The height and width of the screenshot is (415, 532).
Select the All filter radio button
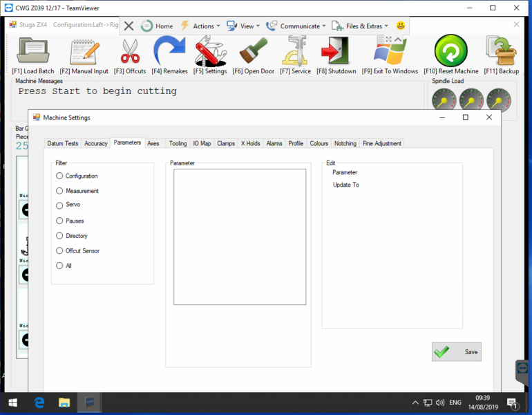(x=59, y=266)
